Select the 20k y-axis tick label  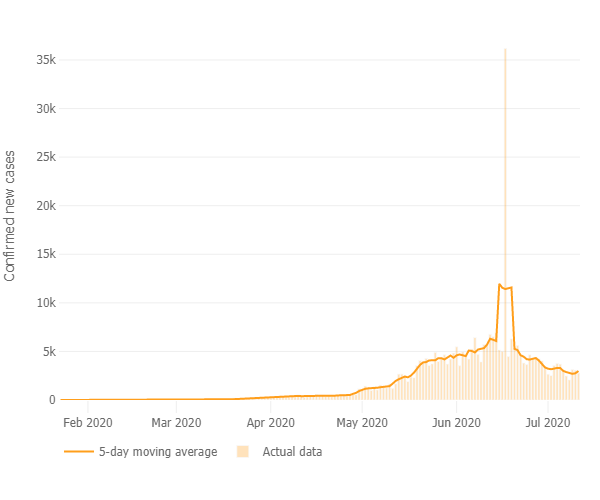click(x=44, y=206)
